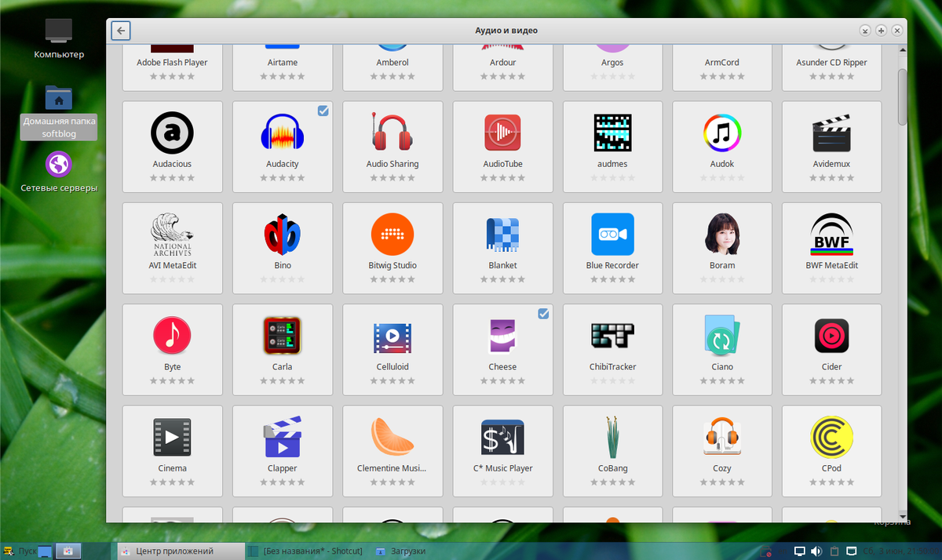Image resolution: width=942 pixels, height=560 pixels.
Task: Open the AVI MetaEdit icon
Action: pos(172,235)
